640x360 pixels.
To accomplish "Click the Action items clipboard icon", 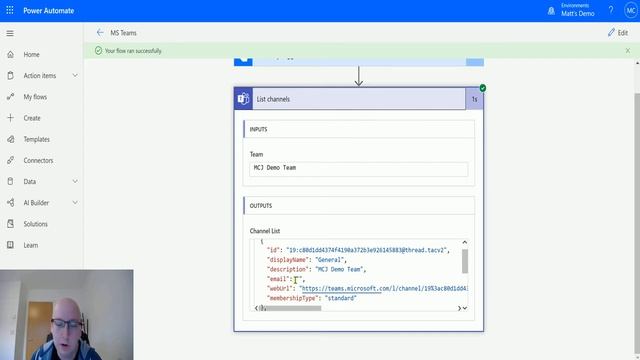I will (x=11, y=76).
